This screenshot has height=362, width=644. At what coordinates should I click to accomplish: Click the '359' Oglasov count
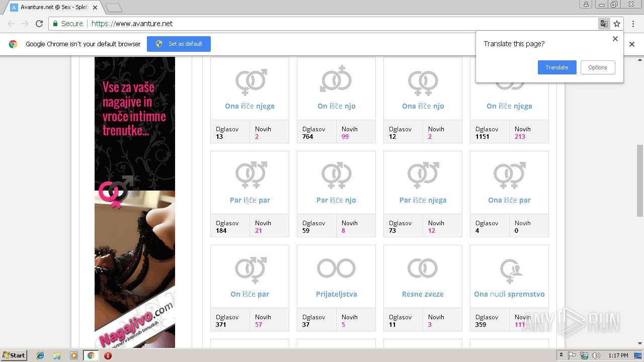481,324
